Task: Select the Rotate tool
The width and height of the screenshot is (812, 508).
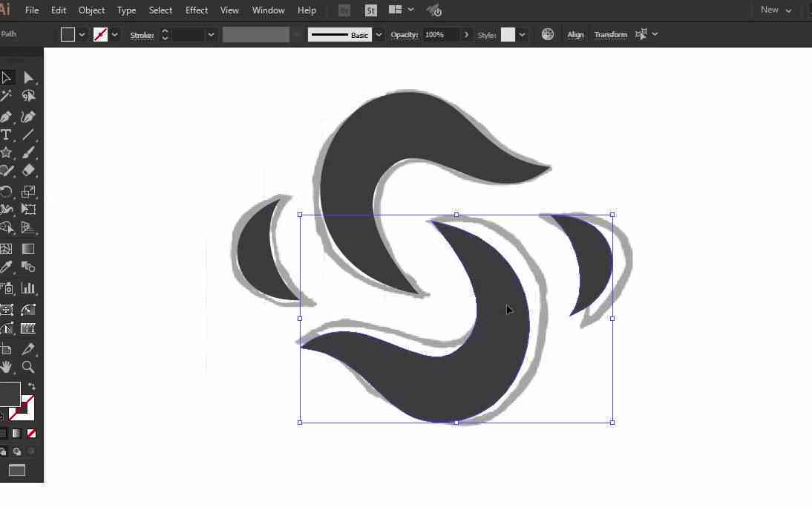Action: click(x=6, y=192)
